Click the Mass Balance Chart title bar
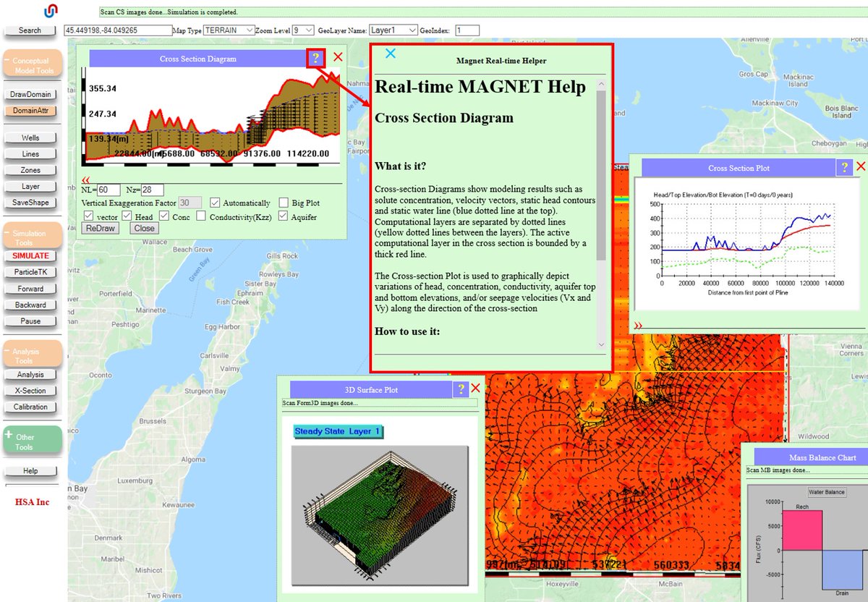Screen dimensions: 868x602 click(x=811, y=457)
